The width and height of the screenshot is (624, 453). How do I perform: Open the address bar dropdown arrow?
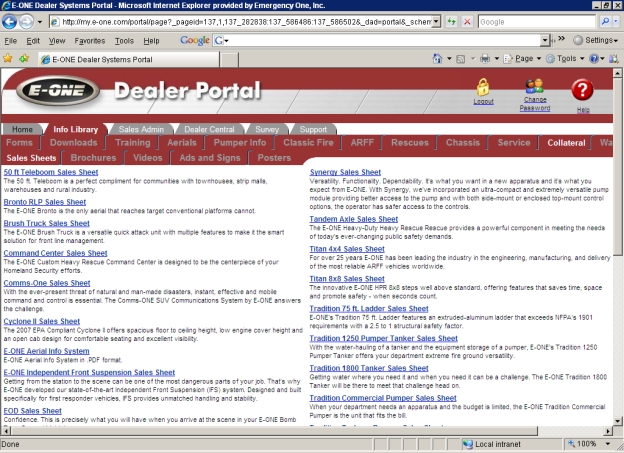pos(437,21)
